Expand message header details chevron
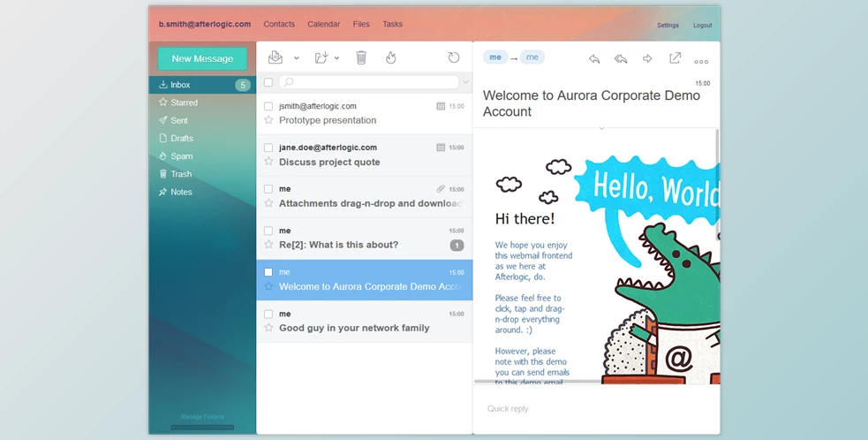 tap(601, 128)
